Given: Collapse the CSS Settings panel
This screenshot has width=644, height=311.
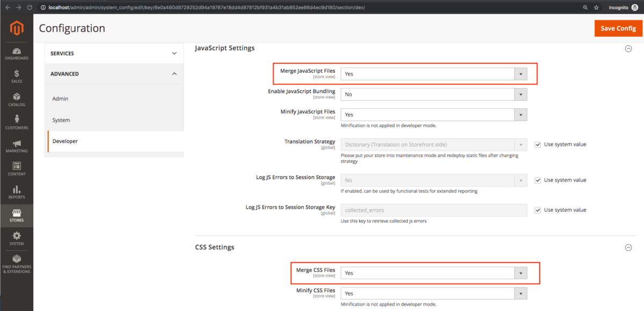Looking at the screenshot, I should tap(628, 248).
